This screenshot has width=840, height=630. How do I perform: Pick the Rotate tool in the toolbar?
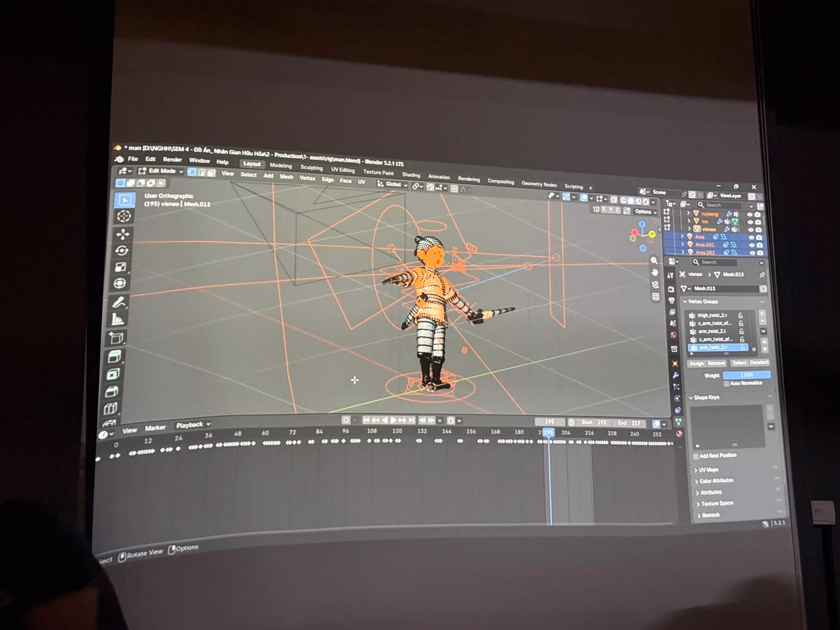tap(122, 251)
